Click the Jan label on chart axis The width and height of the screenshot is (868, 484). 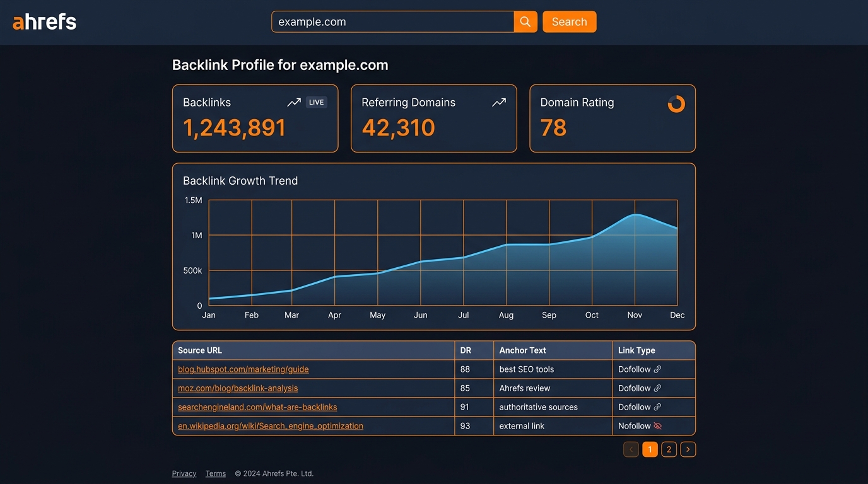coord(209,315)
